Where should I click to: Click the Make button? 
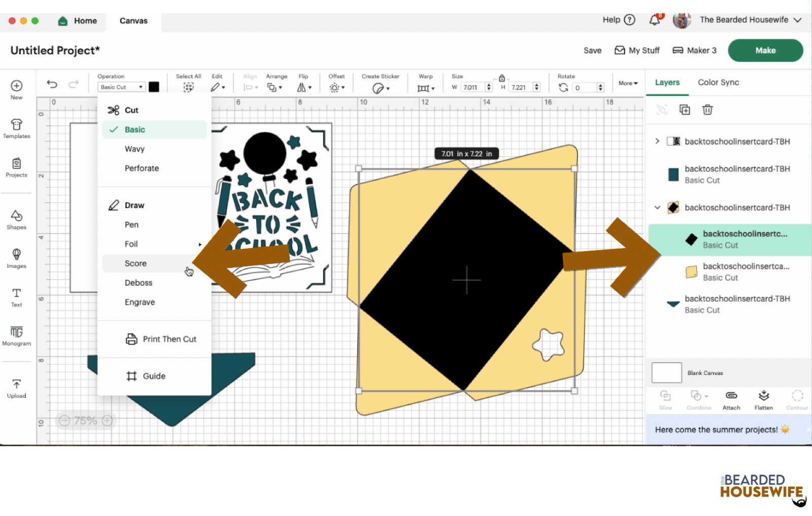click(765, 50)
